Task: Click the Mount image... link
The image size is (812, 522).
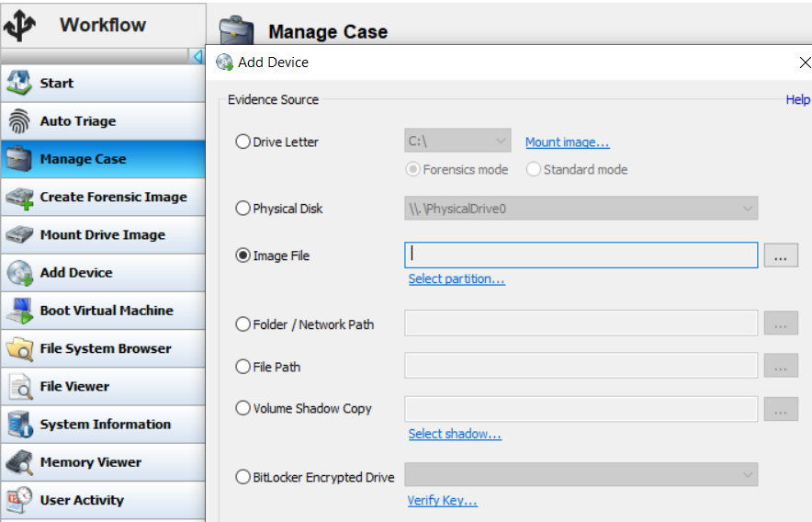Action: (568, 142)
